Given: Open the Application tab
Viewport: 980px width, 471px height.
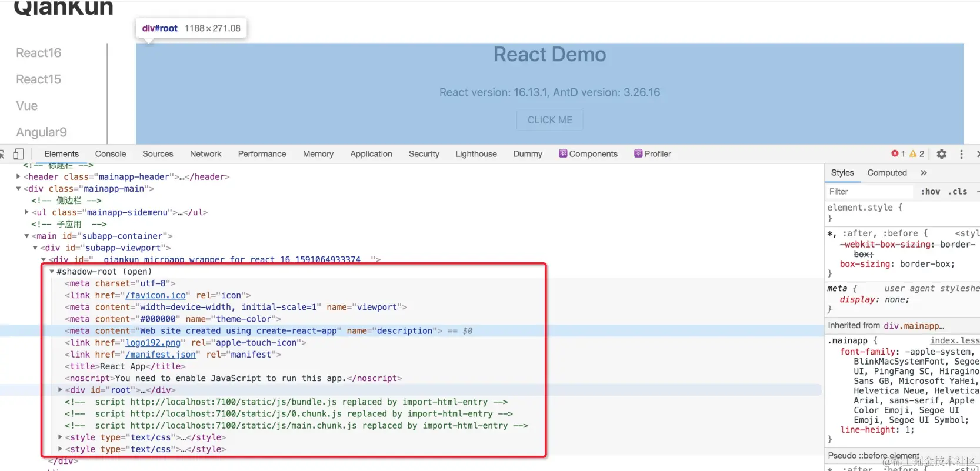Looking at the screenshot, I should (371, 154).
